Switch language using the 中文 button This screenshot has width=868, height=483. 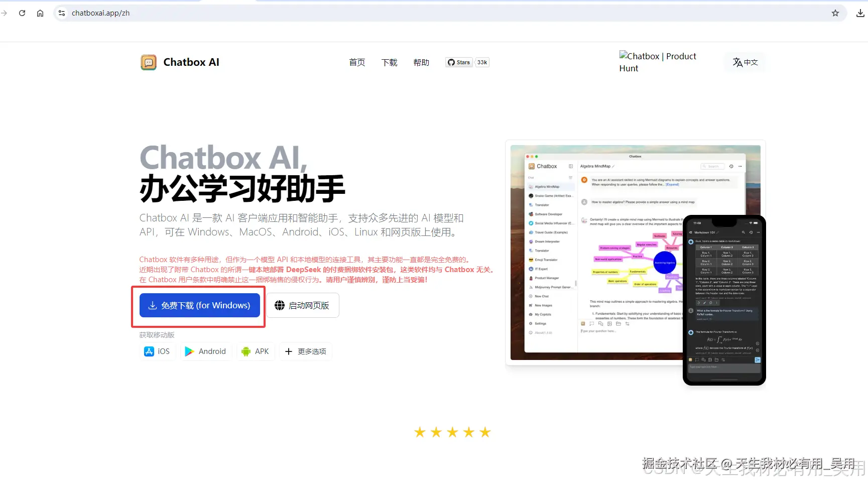click(745, 62)
